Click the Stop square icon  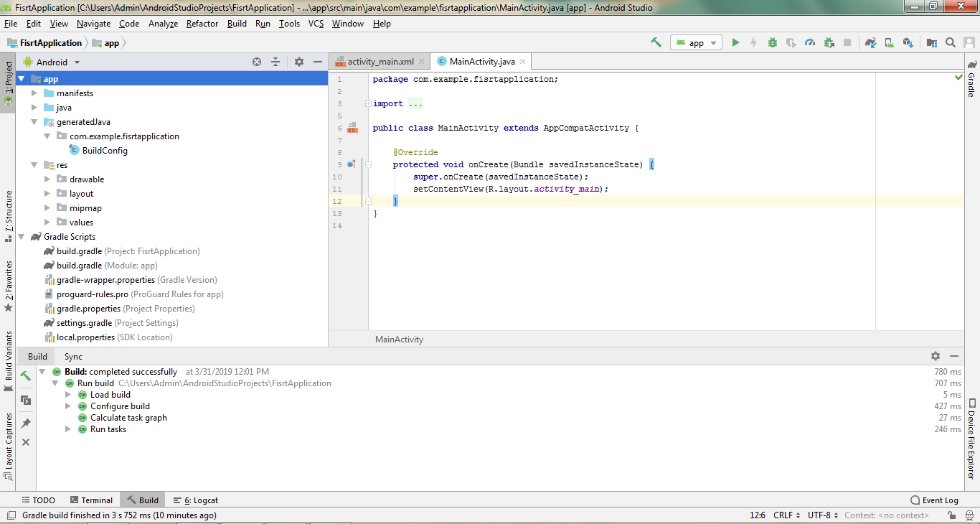847,42
